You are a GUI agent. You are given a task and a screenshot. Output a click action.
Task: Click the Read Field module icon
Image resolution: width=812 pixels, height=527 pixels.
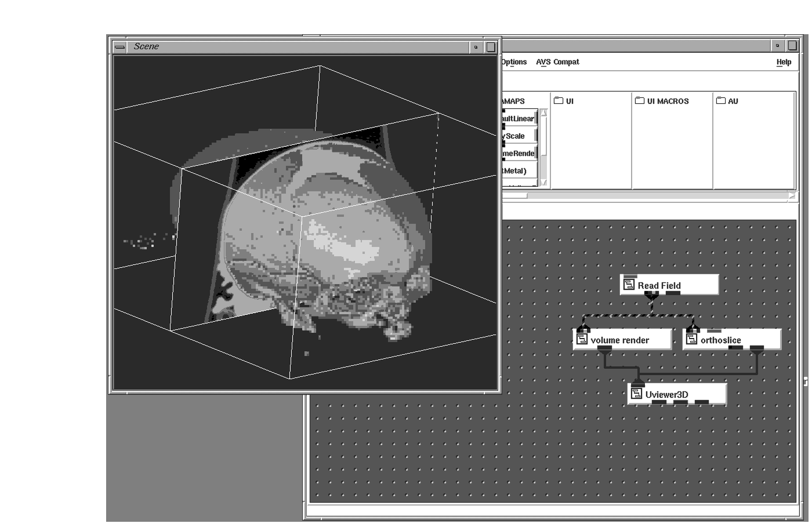point(629,285)
